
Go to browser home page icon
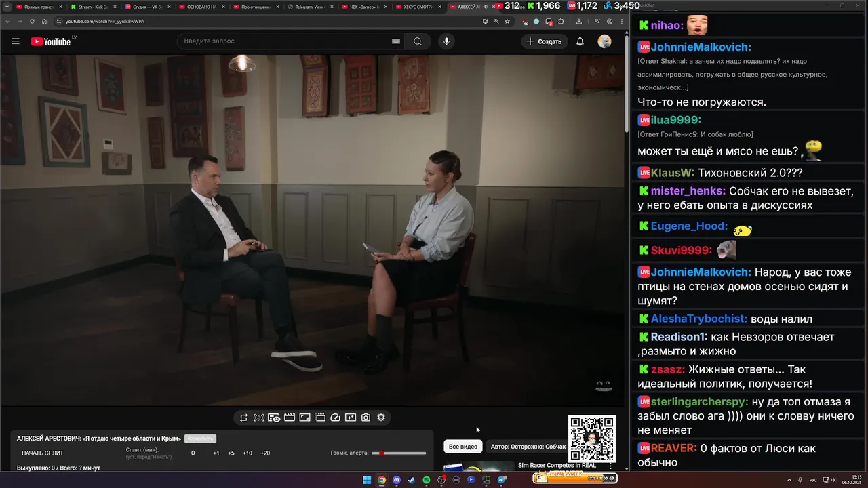point(44,21)
